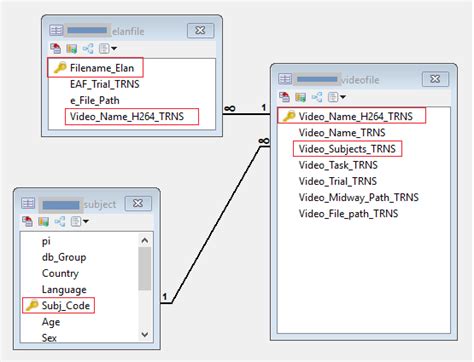Screen dimensions: 474x362
Task: Select the e_File_Path field
Action: point(95,100)
